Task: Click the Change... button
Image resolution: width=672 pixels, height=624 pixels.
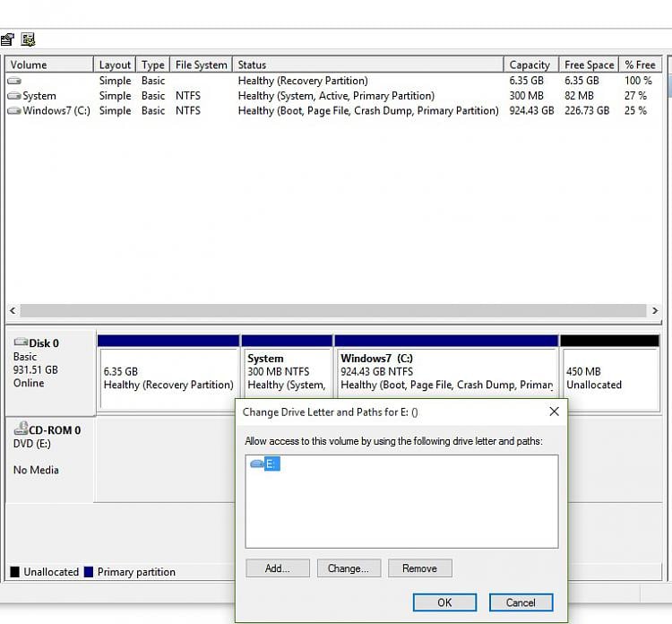Action: click(349, 568)
